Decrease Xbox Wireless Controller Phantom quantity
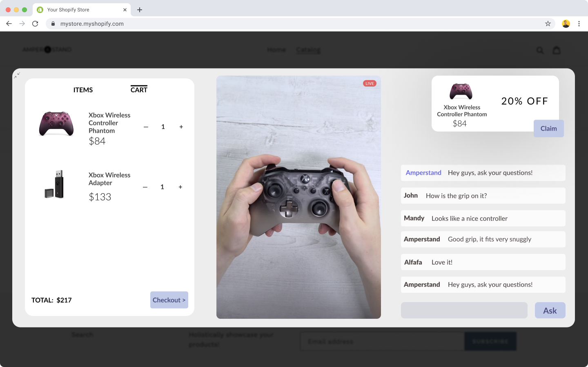 [146, 127]
